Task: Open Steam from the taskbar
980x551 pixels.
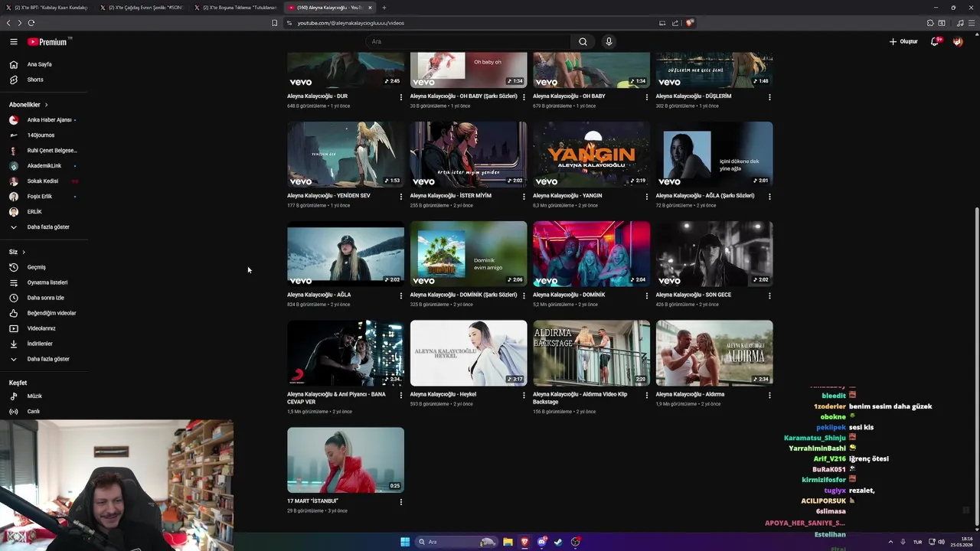Action: coord(558,542)
